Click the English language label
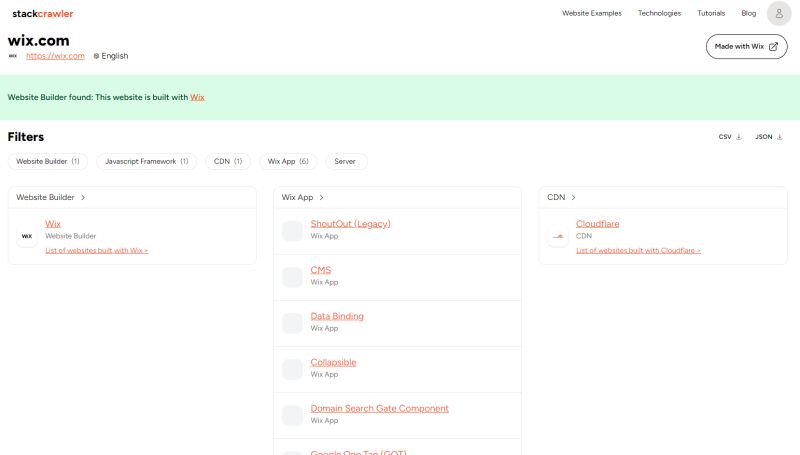The width and height of the screenshot is (800, 455). [115, 56]
